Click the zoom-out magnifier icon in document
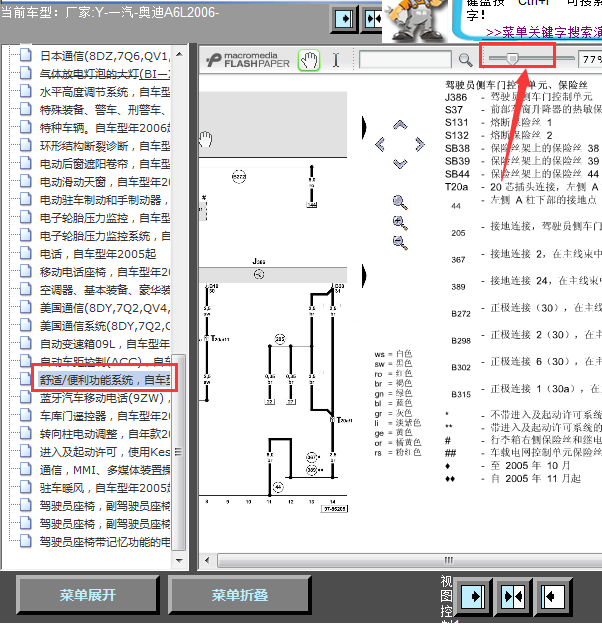 point(400,242)
